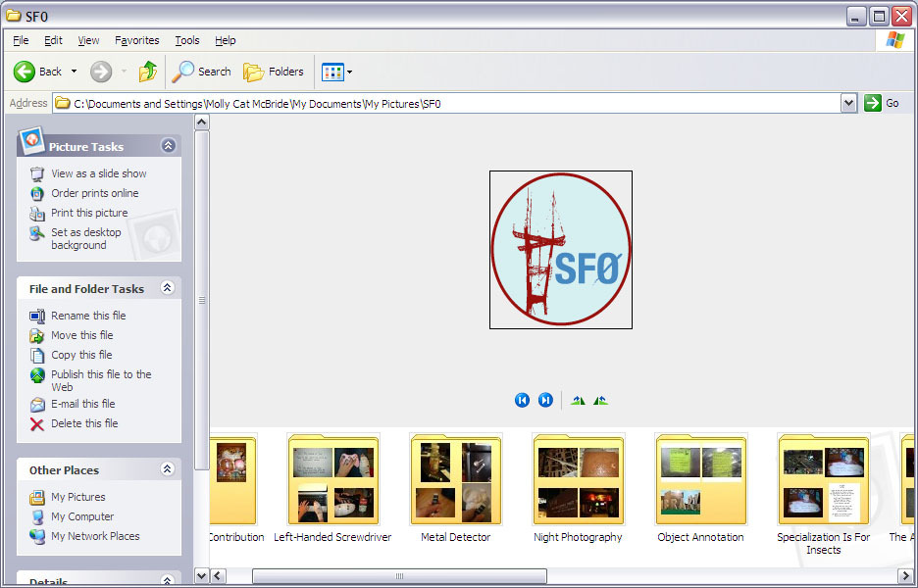Collapse the Other Places panel
The height and width of the screenshot is (588, 918).
tap(167, 469)
